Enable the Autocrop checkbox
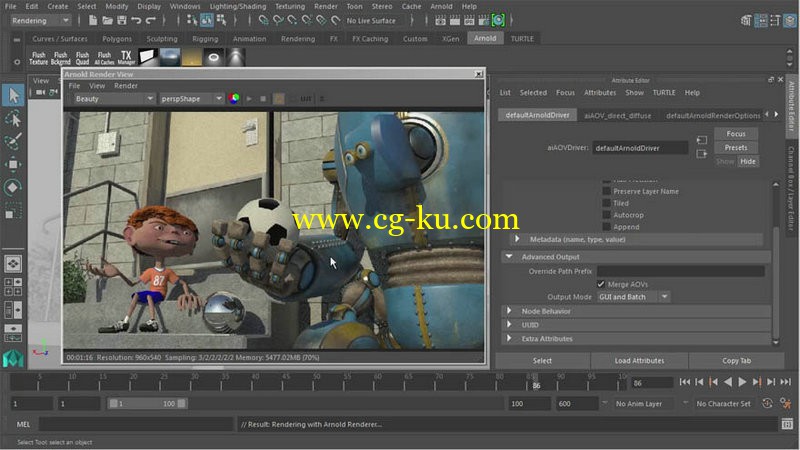Viewport: 800px width, 450px height. [606, 215]
